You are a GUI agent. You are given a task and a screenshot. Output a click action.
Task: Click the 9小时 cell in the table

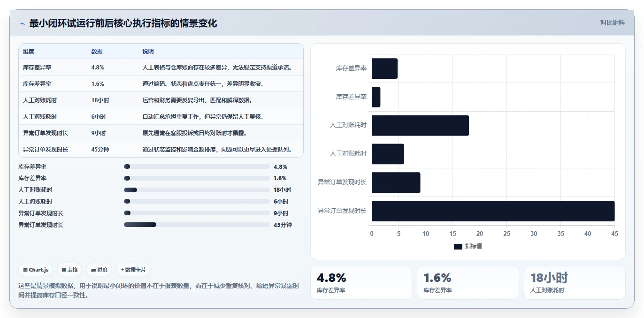click(x=99, y=133)
